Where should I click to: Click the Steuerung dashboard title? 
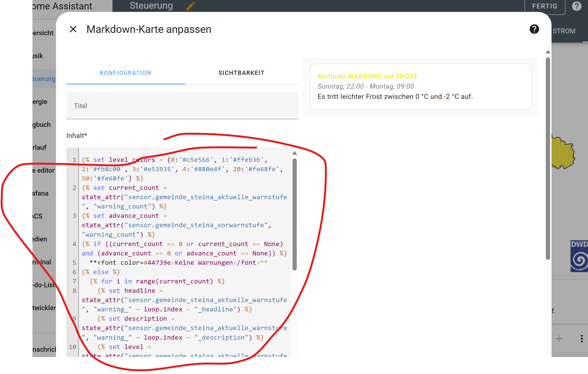[151, 6]
